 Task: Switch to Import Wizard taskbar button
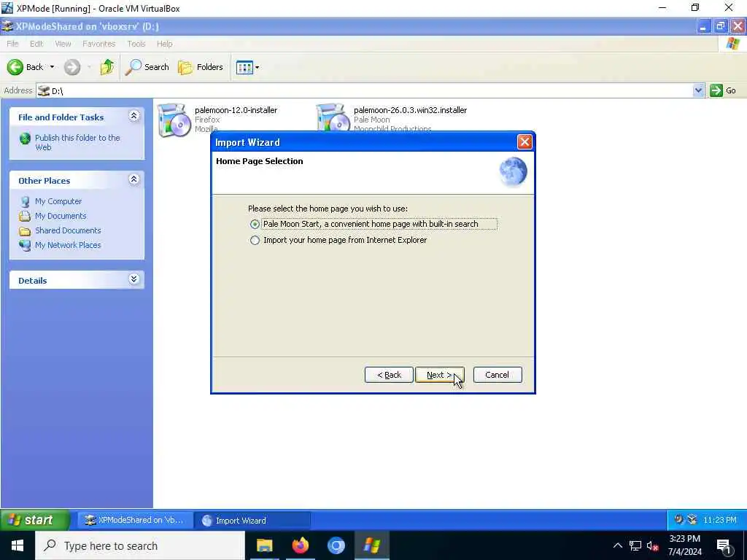tap(252, 521)
